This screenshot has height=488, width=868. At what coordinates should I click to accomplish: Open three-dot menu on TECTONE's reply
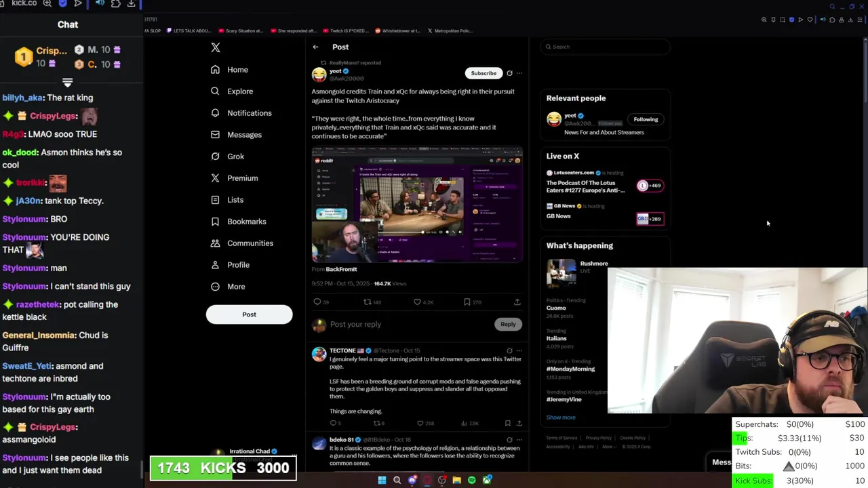pyautogui.click(x=519, y=351)
